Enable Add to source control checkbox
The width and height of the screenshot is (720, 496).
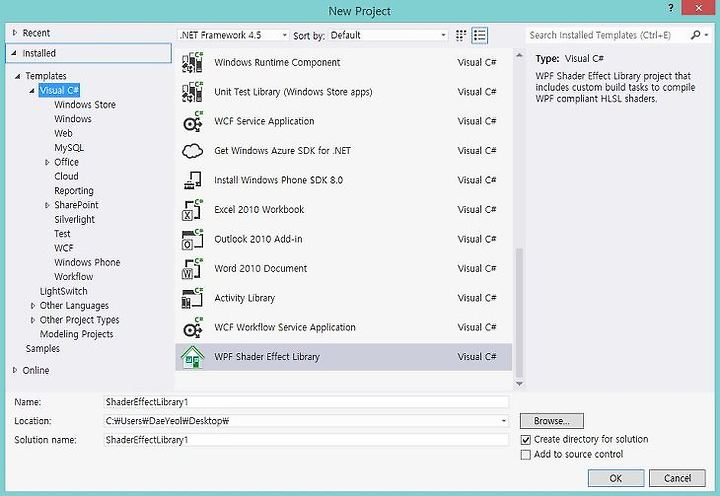pos(526,455)
